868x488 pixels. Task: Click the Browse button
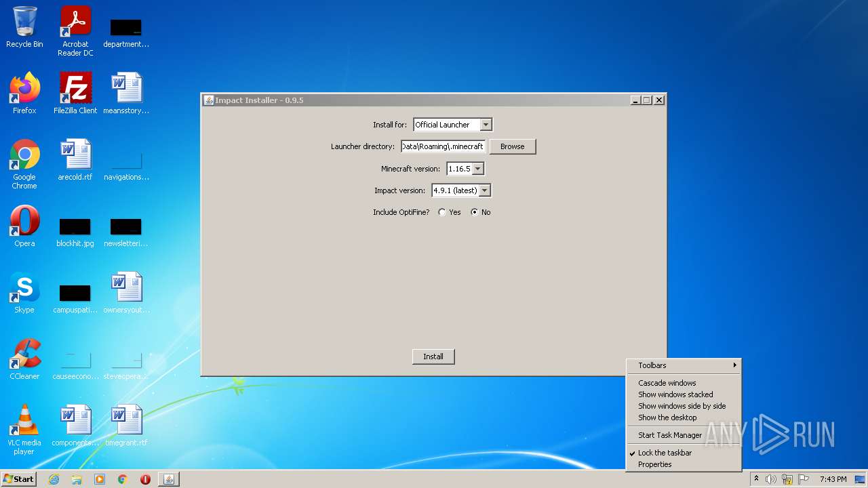coord(513,146)
